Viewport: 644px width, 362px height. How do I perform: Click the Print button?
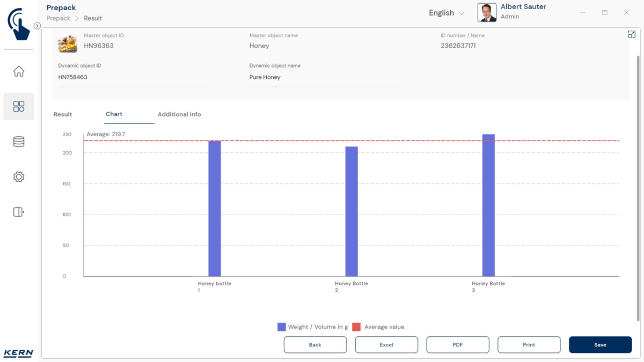pyautogui.click(x=529, y=345)
